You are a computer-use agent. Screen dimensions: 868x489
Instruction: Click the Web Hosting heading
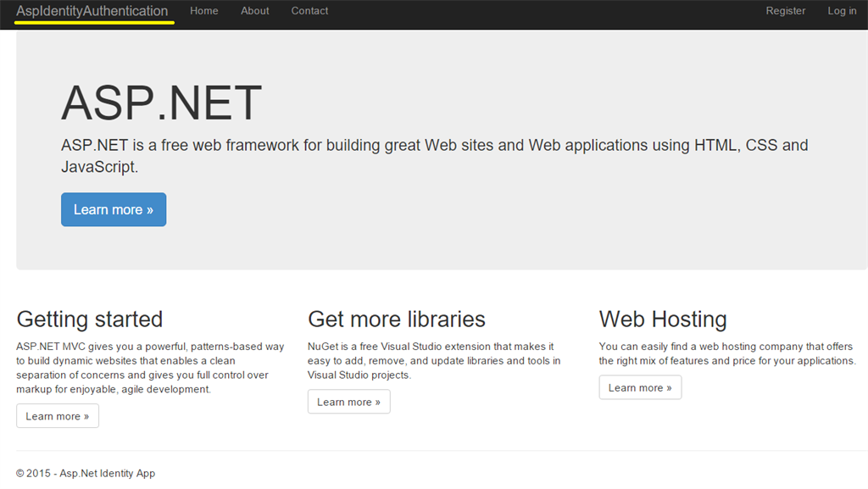pyautogui.click(x=663, y=320)
